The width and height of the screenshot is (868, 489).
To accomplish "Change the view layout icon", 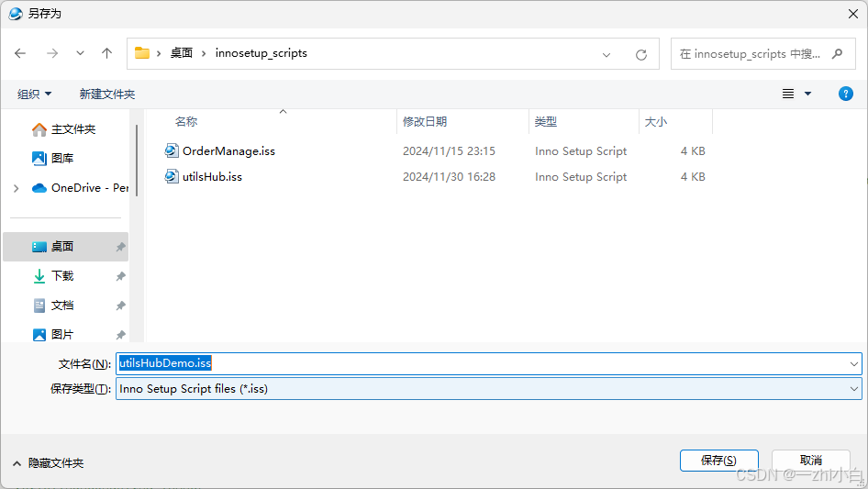I will (788, 94).
